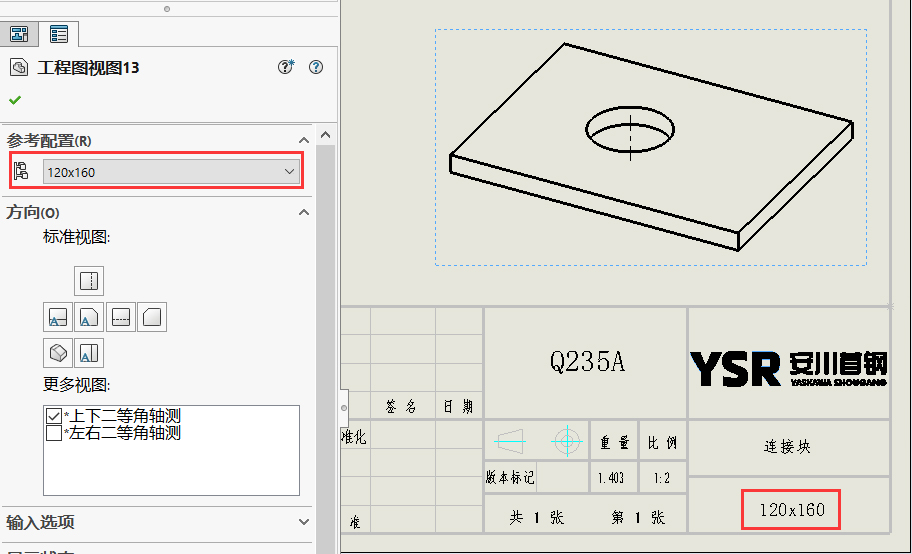Uncheck the 上下二等角轴测 view option

tap(54, 416)
